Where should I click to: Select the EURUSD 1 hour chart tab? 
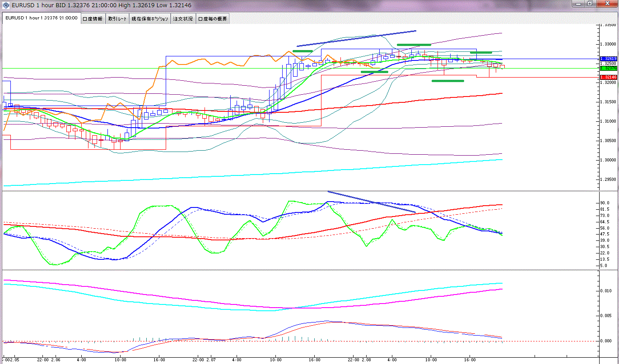[42, 18]
